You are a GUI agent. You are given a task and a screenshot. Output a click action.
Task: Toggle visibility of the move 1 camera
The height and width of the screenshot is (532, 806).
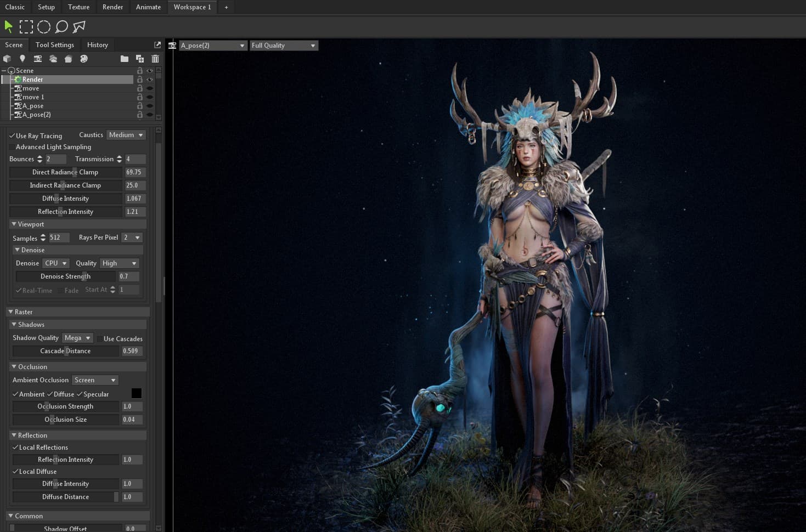tap(149, 97)
